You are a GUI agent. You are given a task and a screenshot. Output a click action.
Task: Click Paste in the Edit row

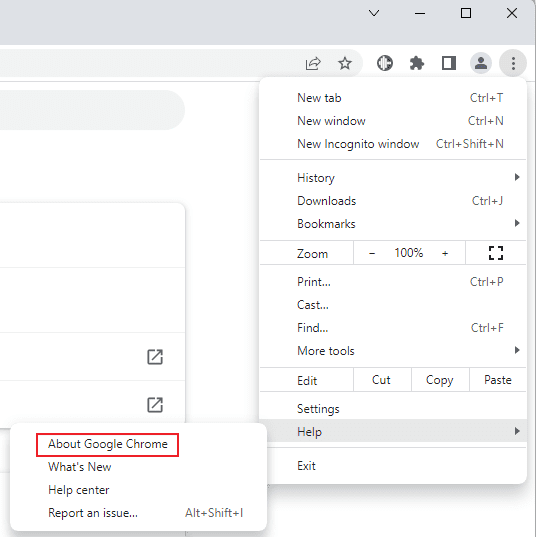tap(498, 380)
